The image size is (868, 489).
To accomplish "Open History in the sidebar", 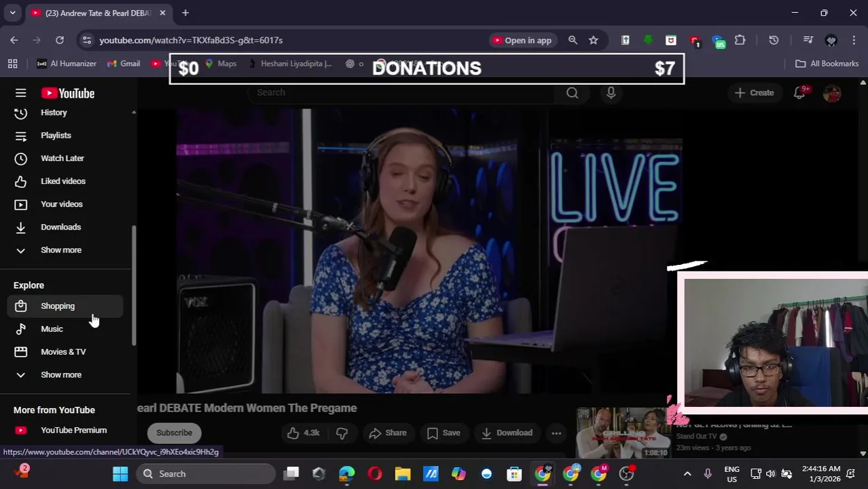I will click(x=67, y=113).
